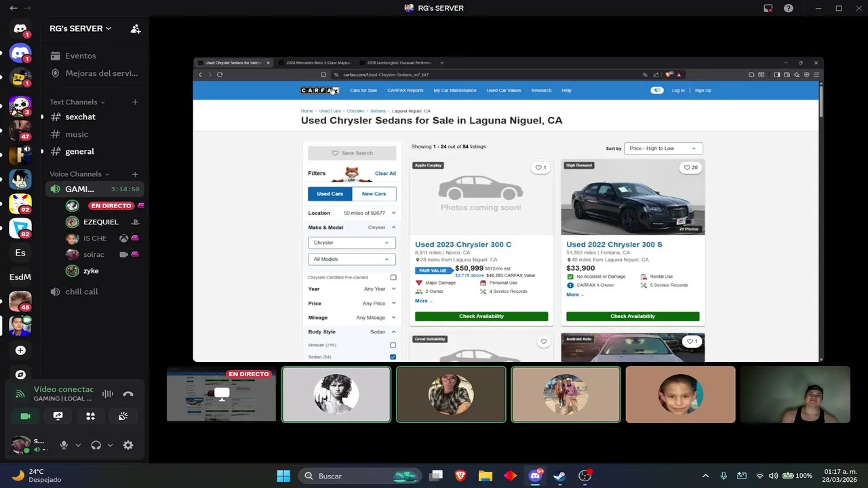The image size is (868, 488).
Task: In the stream, click the Save Search button
Action: click(x=352, y=153)
